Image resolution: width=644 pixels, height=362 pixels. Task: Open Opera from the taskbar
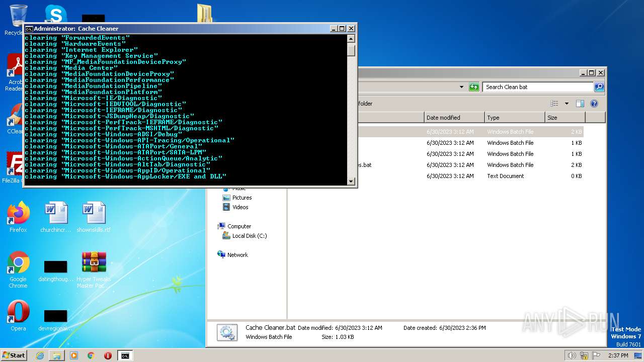[x=108, y=355]
